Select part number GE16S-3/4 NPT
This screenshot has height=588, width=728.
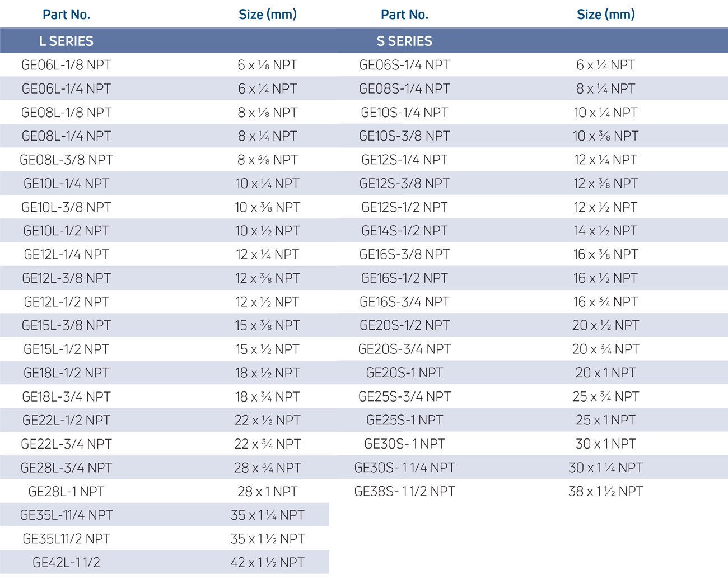tap(404, 302)
